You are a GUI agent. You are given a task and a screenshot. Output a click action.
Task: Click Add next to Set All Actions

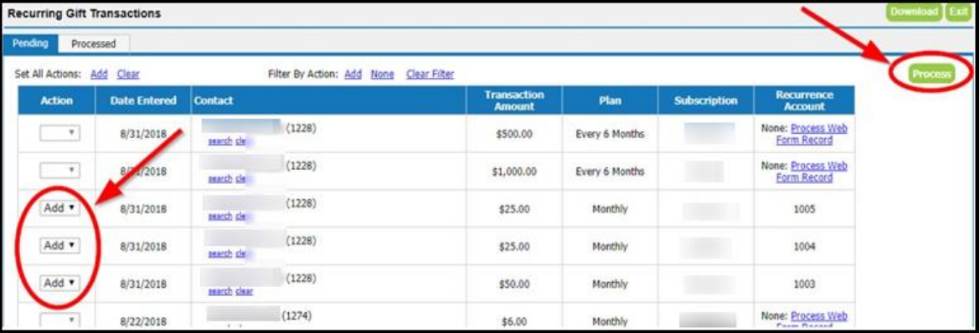pos(99,74)
